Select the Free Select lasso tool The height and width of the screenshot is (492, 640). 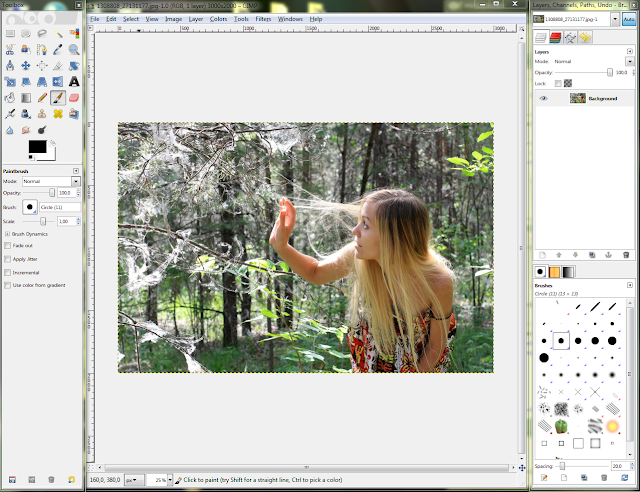42,33
